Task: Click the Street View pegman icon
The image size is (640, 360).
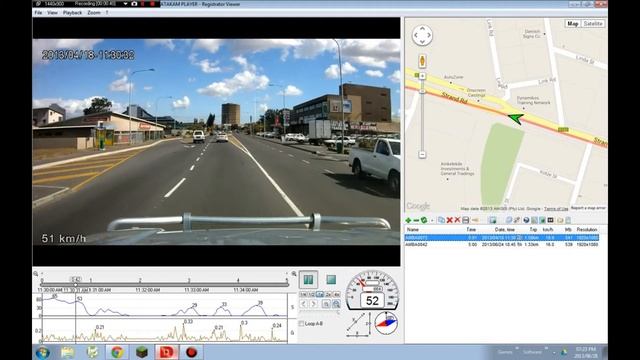Action: pos(422,61)
